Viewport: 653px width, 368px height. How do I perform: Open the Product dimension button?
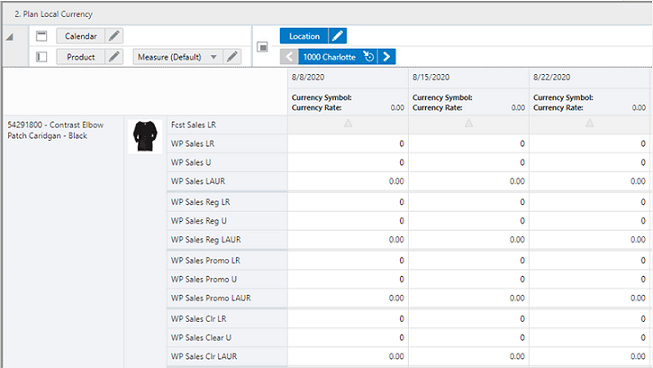point(80,57)
